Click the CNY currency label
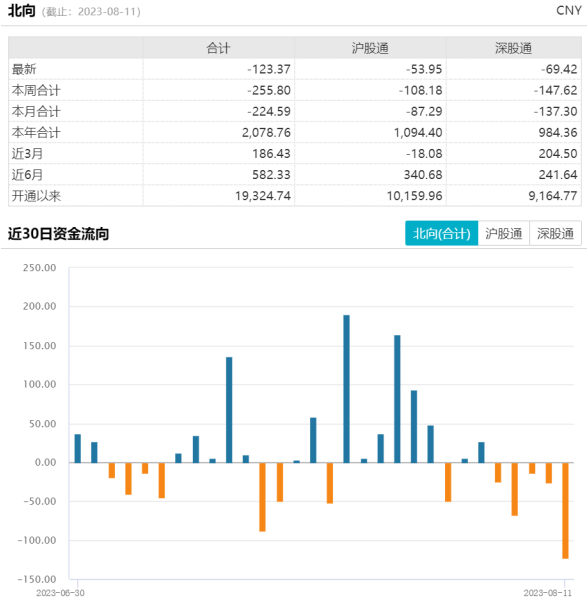Viewport: 588px width, 602px height. coord(569,10)
